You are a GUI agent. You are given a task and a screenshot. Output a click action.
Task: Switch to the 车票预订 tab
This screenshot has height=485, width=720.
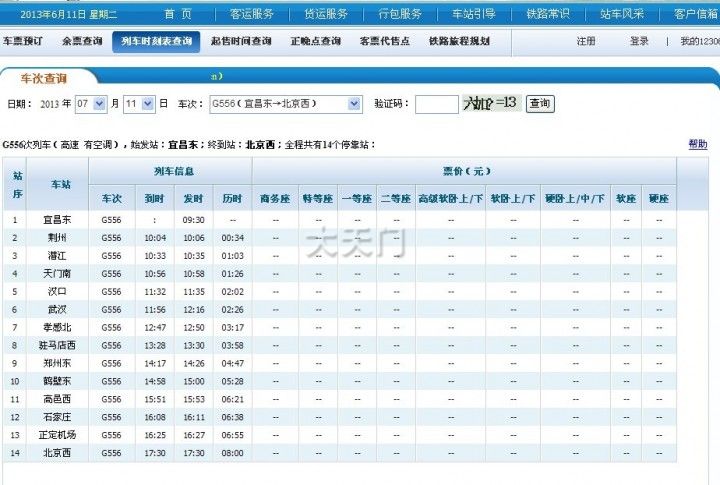pyautogui.click(x=22, y=42)
